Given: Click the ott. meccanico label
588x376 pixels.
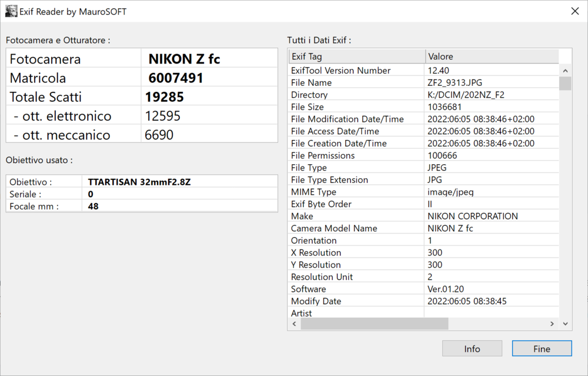Looking at the screenshot, I should [62, 135].
